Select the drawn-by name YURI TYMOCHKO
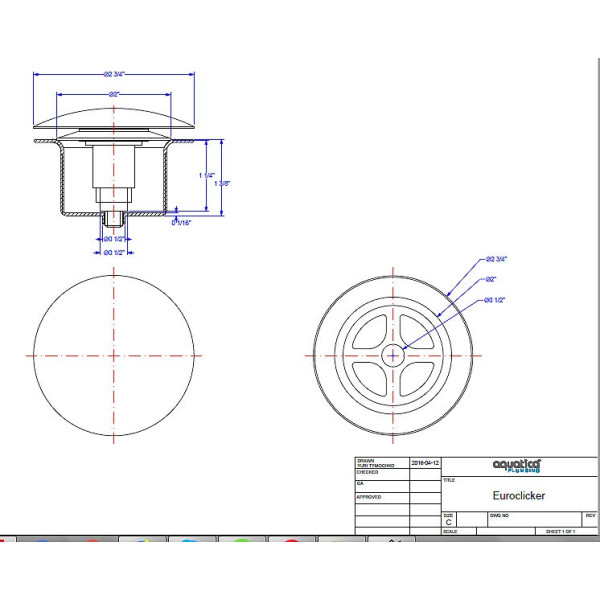600x600 pixels. coord(375,466)
